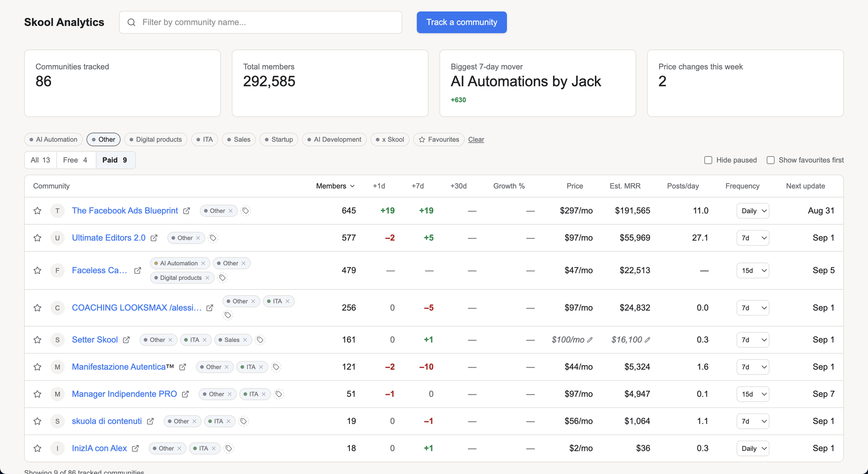Enable the Hide paused checkbox

click(708, 160)
